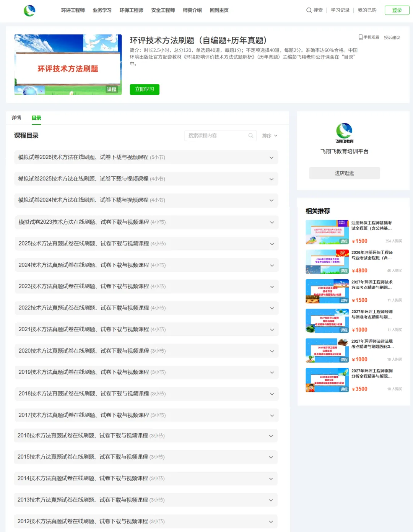Click the 登录 login button
This screenshot has width=413, height=532.
point(397,10)
